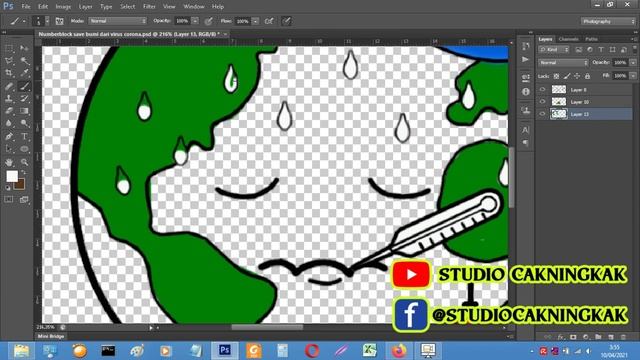The image size is (640, 360).
Task: Toggle Quick Mask mode
Action: (x=9, y=199)
